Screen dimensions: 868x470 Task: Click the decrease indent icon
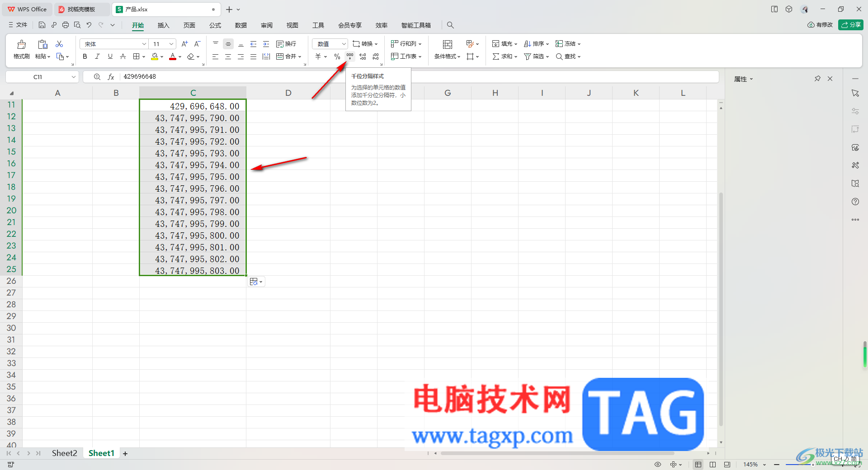click(x=254, y=44)
